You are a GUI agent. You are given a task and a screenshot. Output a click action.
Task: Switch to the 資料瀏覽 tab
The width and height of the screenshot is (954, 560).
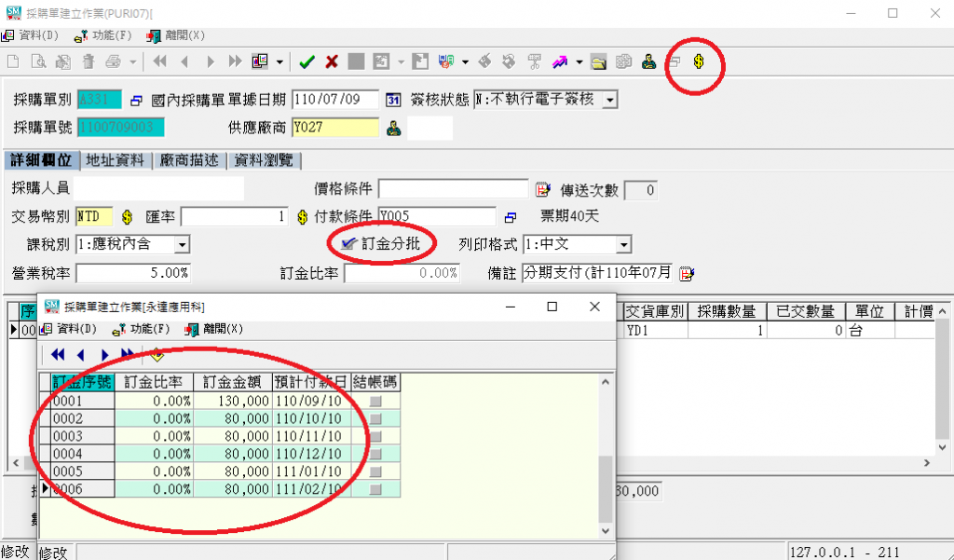coord(264,160)
